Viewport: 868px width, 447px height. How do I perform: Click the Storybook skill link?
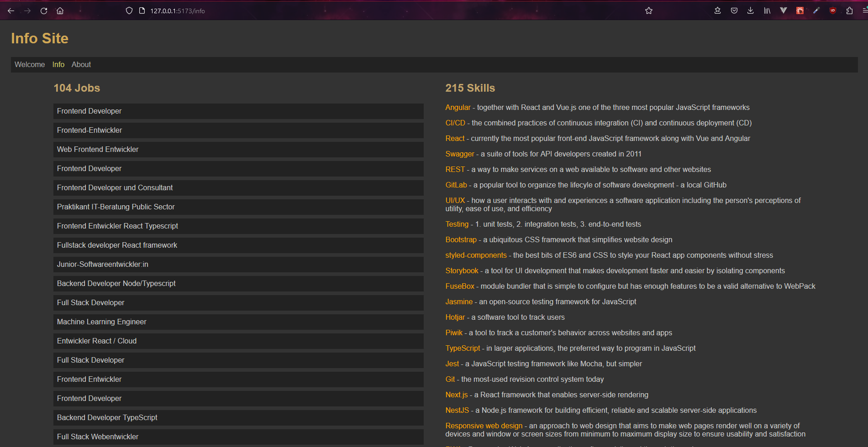tap(462, 271)
